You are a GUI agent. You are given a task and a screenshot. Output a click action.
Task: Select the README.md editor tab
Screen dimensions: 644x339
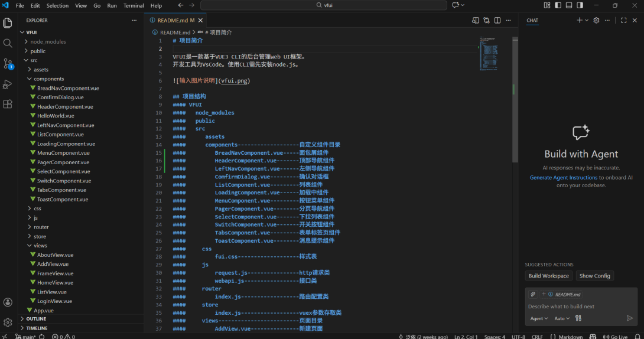point(172,20)
